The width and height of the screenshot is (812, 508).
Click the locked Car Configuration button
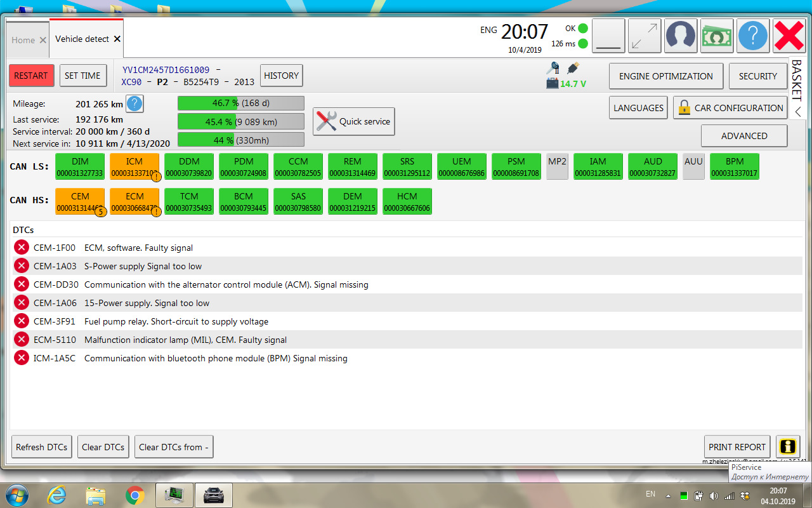pos(730,108)
